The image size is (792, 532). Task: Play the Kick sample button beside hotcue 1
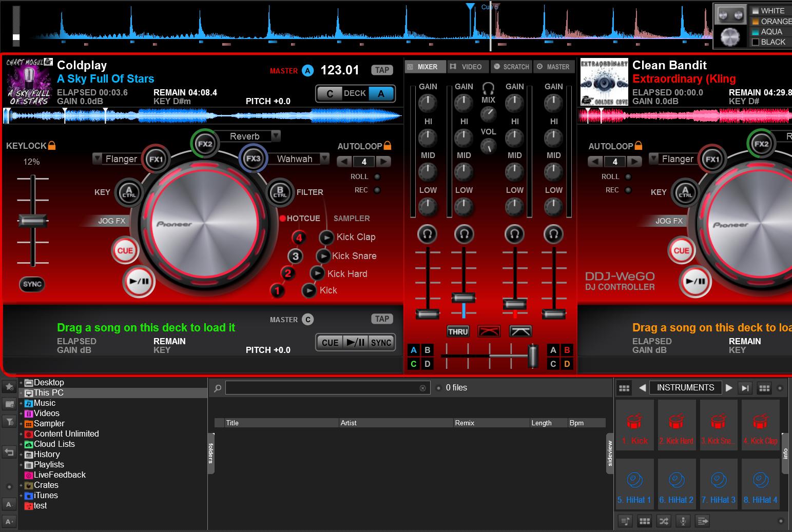[309, 290]
